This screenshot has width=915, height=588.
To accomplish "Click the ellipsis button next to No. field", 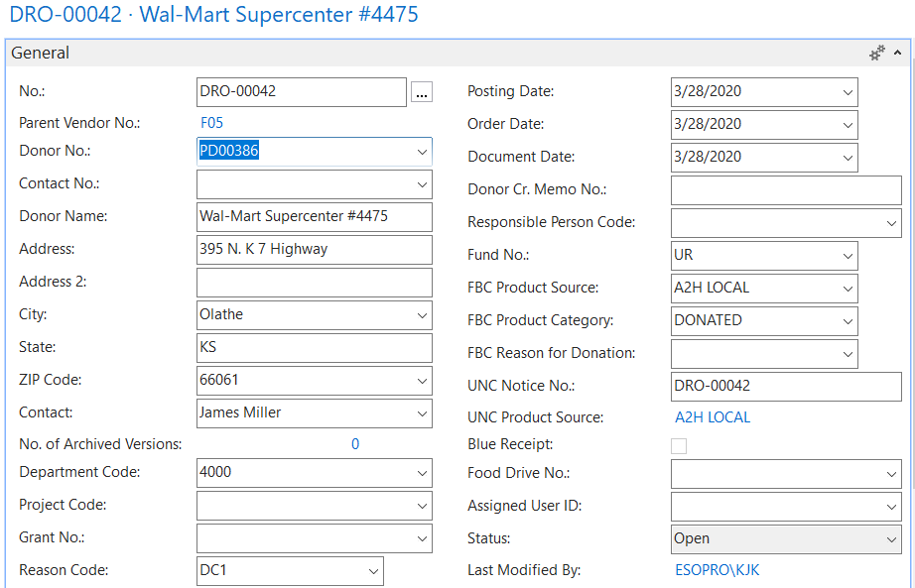I will pyautogui.click(x=422, y=92).
